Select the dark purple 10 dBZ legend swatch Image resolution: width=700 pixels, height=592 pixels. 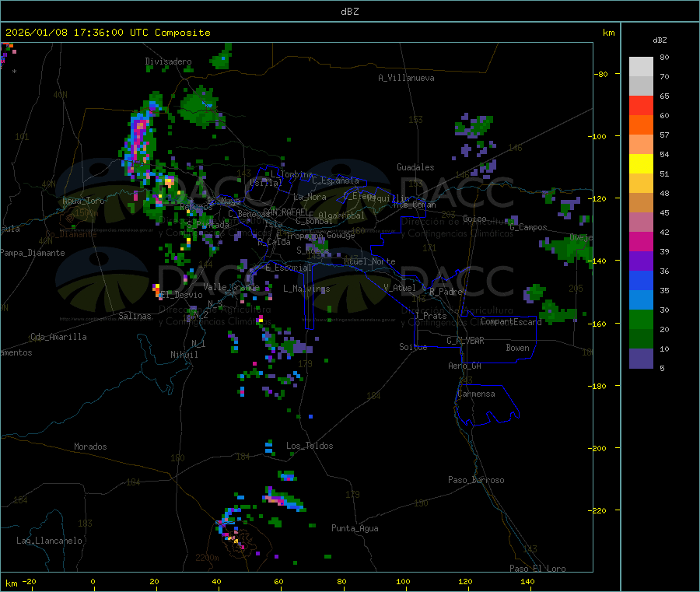click(641, 358)
